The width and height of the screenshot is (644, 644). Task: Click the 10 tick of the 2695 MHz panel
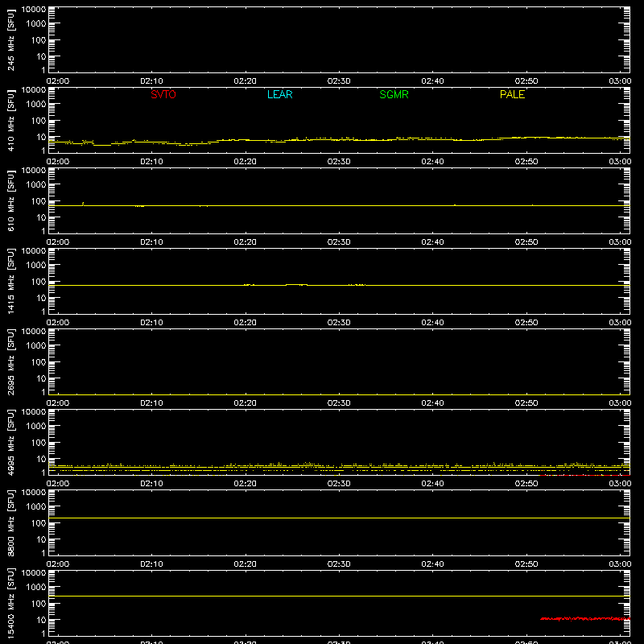tap(41, 378)
